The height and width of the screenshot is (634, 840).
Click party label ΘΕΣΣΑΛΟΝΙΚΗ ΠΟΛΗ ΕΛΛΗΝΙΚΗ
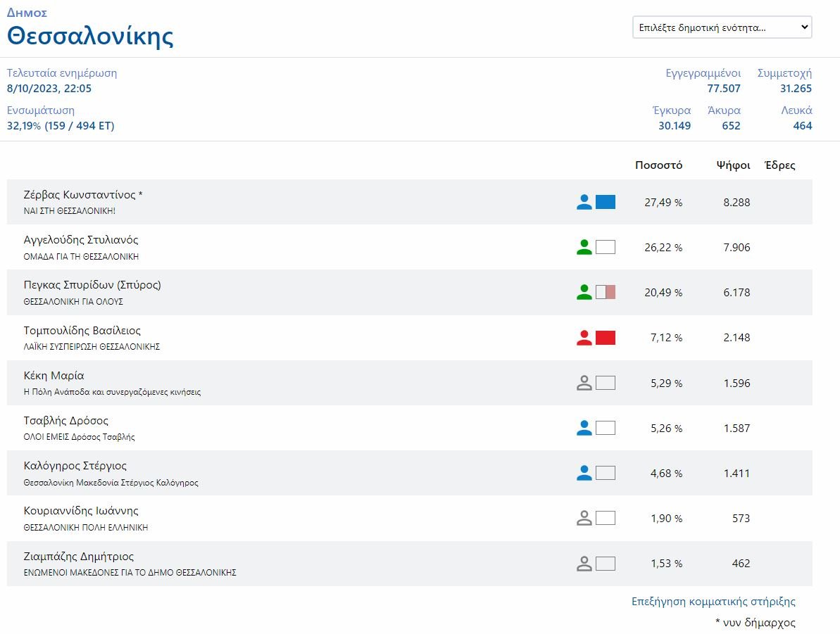coord(86,528)
